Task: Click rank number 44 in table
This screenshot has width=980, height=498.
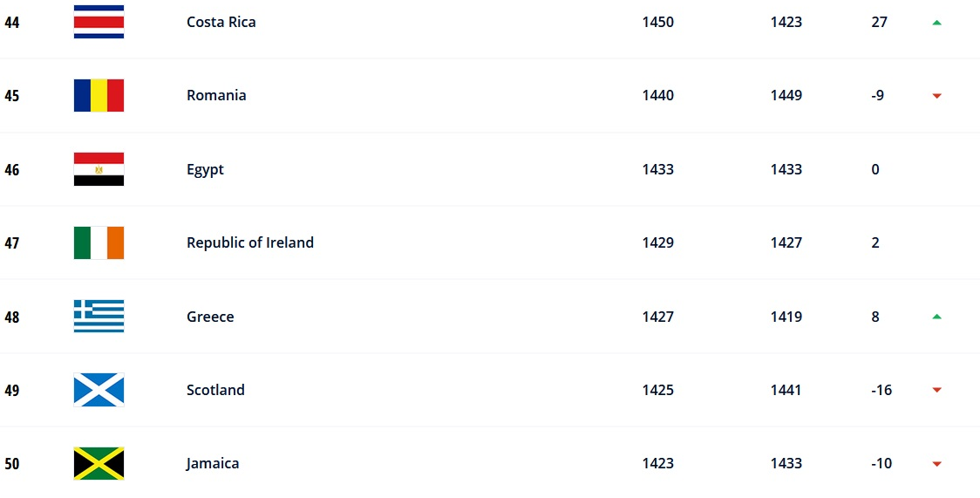Action: click(x=12, y=22)
